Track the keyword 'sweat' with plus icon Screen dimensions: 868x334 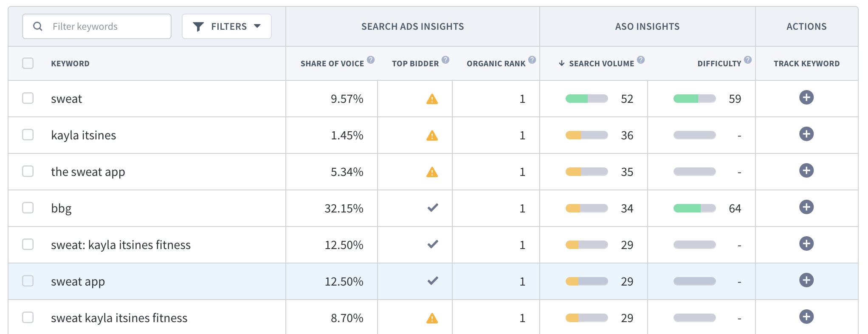[806, 97]
